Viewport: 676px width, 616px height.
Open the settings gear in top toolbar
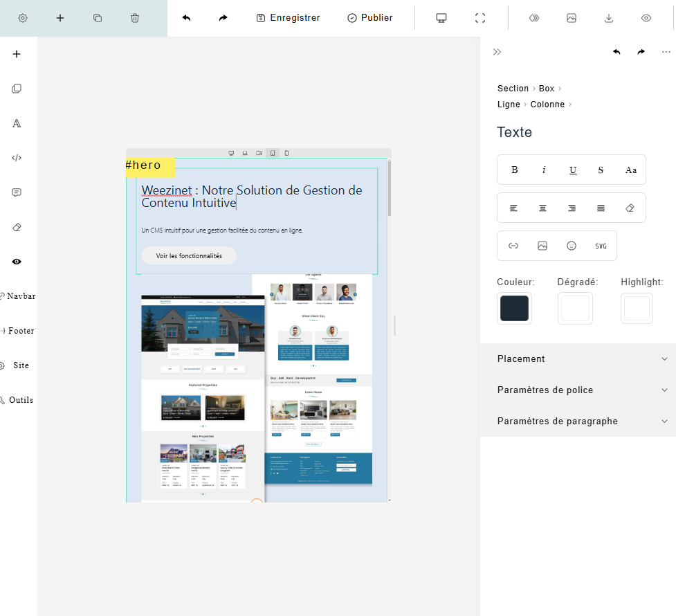click(23, 18)
